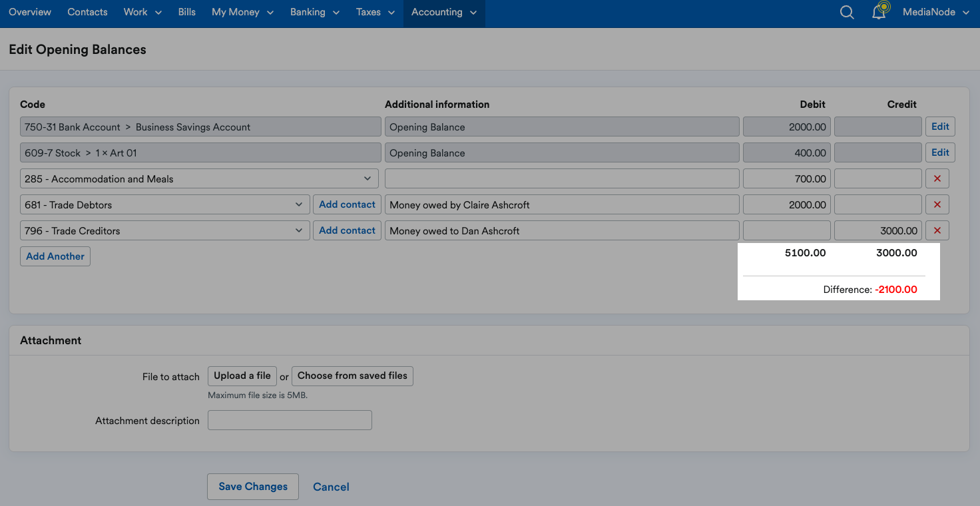Expand the Accounting menu
The width and height of the screenshot is (980, 506).
(x=444, y=12)
